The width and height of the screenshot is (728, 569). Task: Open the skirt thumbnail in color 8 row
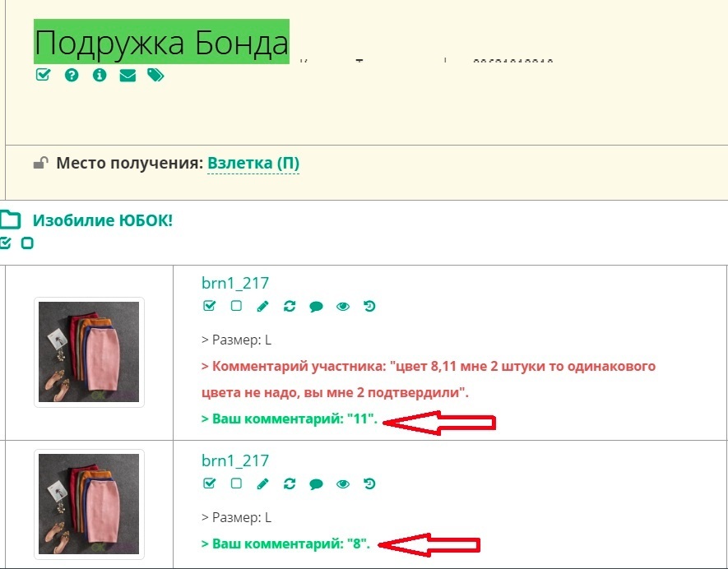point(89,504)
